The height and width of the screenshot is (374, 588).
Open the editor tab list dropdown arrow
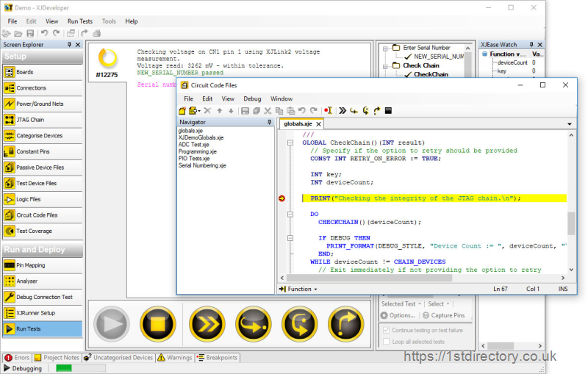pyautogui.click(x=569, y=124)
